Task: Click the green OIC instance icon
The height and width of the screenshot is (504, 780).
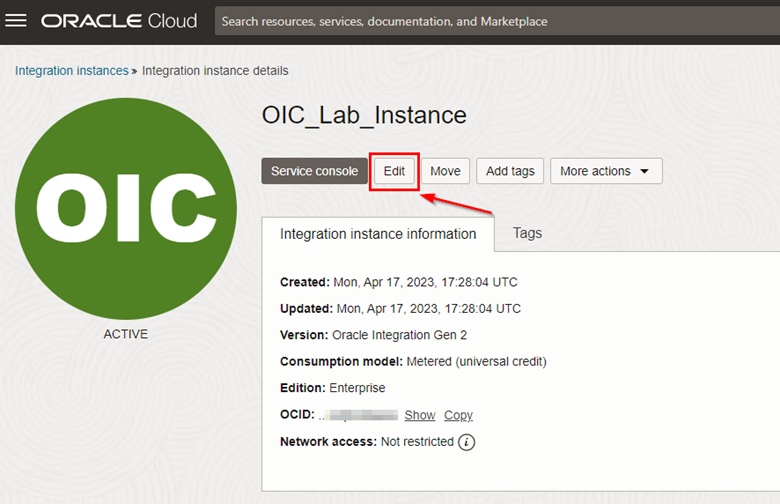Action: coord(126,208)
